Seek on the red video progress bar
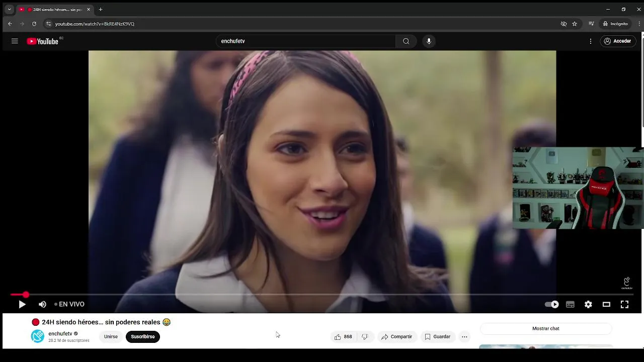 click(x=322, y=295)
